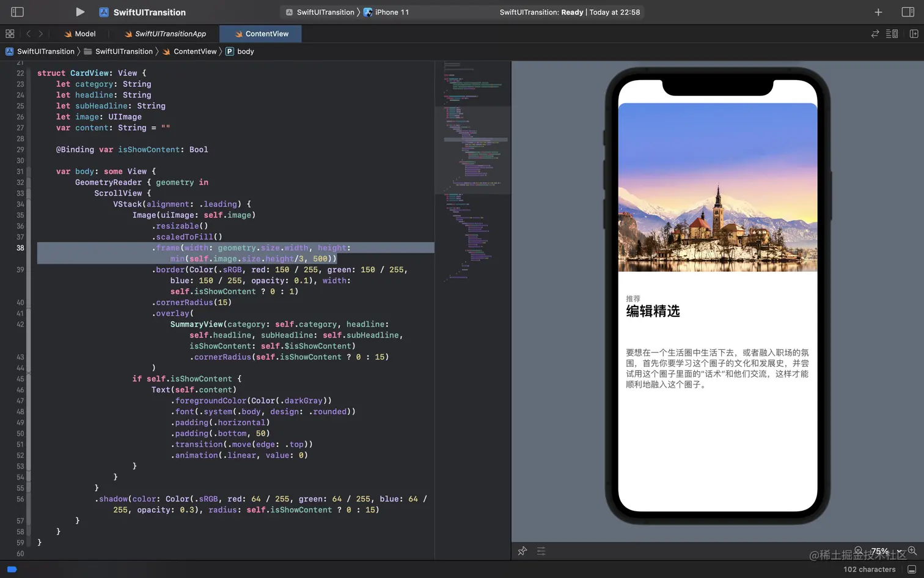Click '102 characters' in the status bar

[x=870, y=569]
